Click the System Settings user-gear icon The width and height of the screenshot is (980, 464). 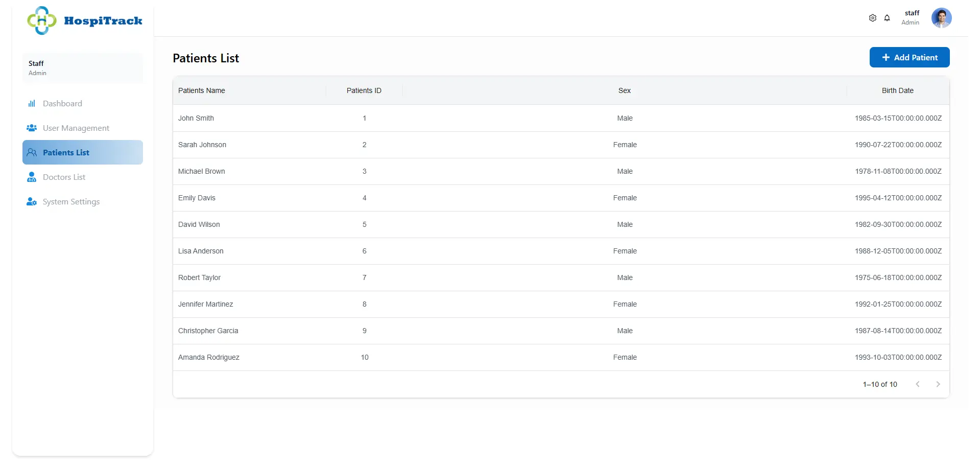coord(32,202)
